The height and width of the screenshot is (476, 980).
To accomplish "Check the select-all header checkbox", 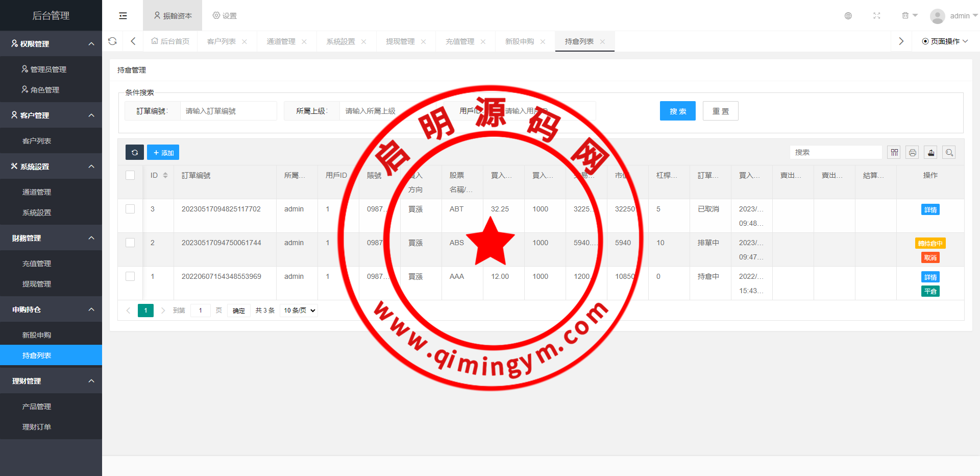I will [130, 175].
